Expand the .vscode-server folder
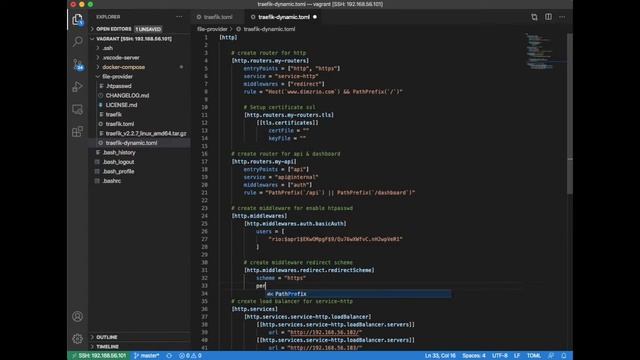 tap(140, 58)
